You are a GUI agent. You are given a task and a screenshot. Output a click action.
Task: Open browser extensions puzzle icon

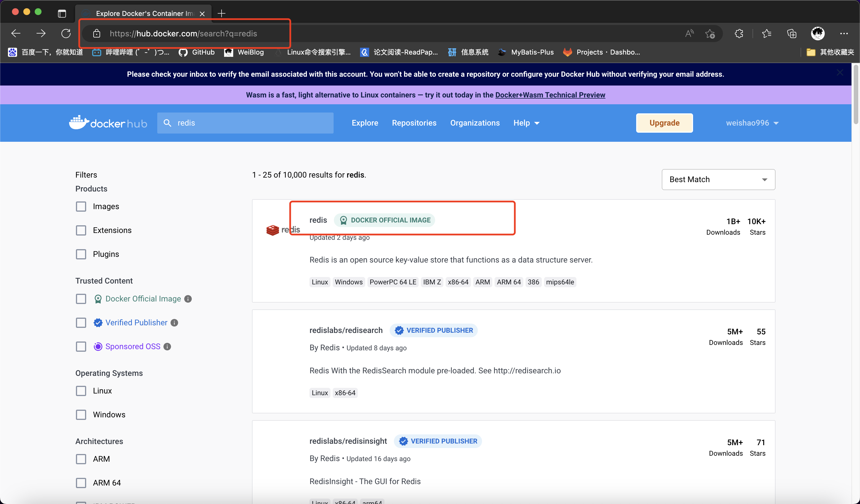pos(739,34)
